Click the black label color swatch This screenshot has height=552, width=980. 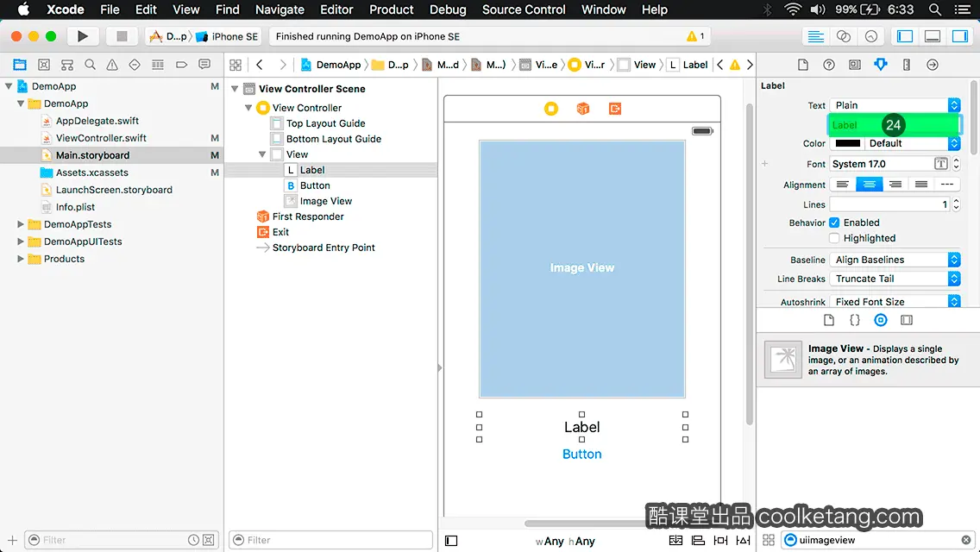847,143
